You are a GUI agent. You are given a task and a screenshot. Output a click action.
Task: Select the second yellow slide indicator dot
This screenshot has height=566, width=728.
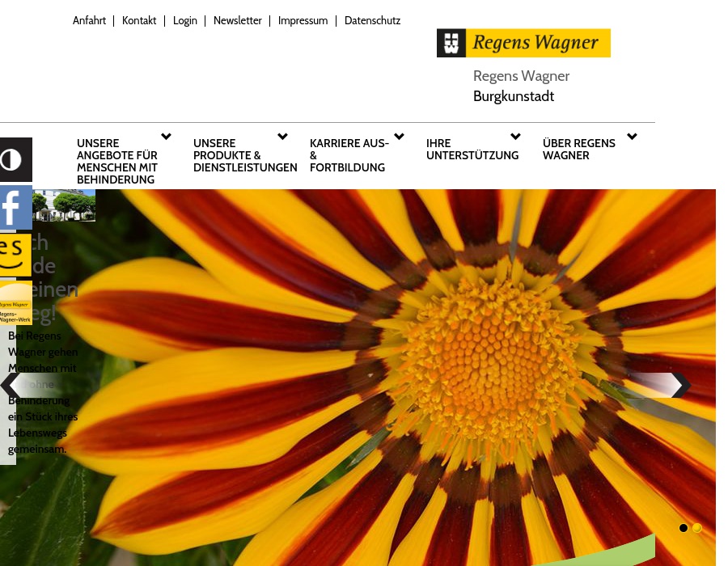(696, 528)
